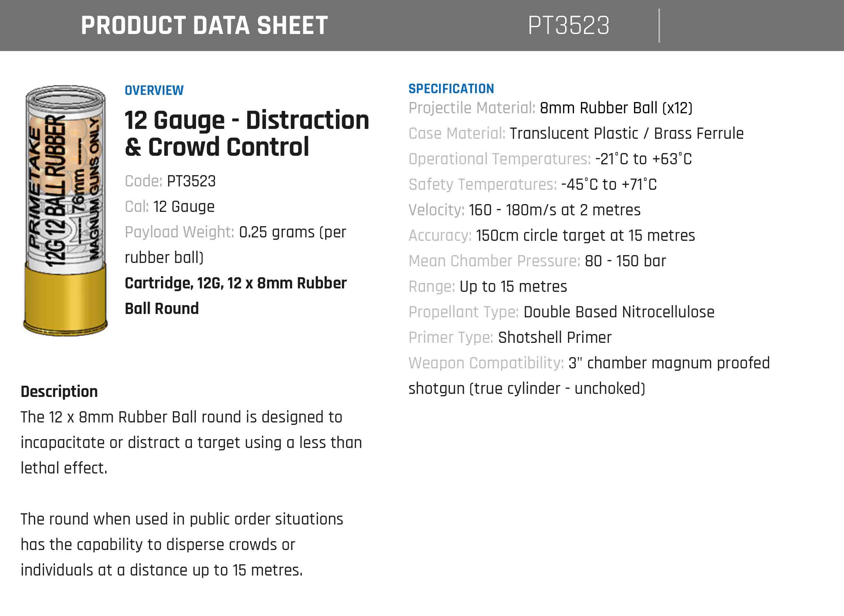Click the Cal: 12 Gauge line

[x=170, y=206]
